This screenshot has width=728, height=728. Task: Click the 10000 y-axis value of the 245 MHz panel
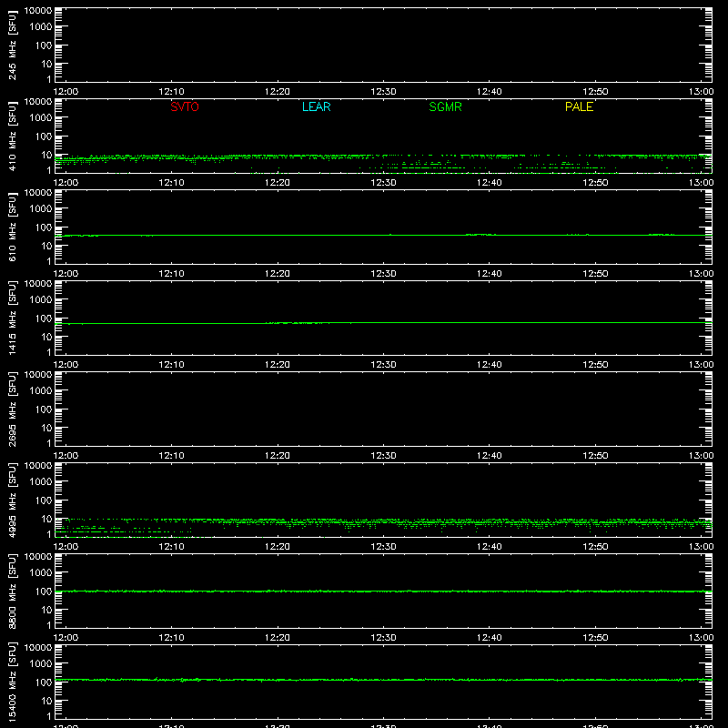(x=38, y=10)
